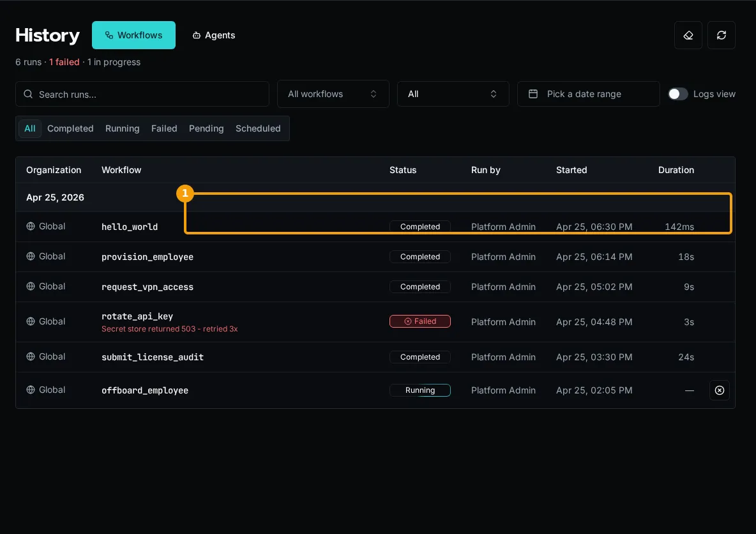This screenshot has width=756, height=534.
Task: Click the Completed badge for submit_license_audit
Action: [x=420, y=357]
